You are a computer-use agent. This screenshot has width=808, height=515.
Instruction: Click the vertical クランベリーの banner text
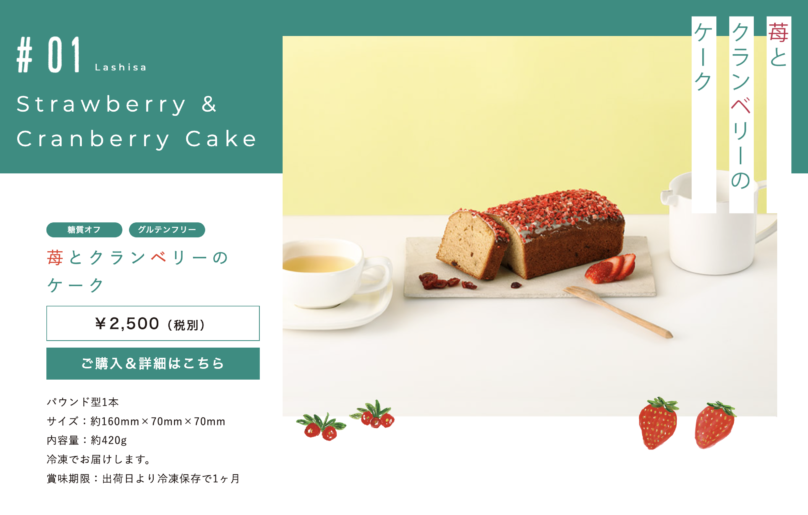click(741, 107)
